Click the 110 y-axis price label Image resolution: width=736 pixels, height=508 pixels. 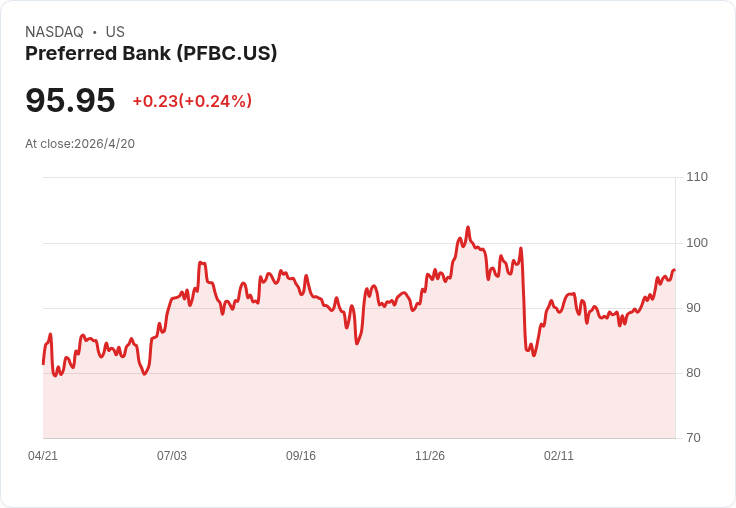(x=697, y=177)
